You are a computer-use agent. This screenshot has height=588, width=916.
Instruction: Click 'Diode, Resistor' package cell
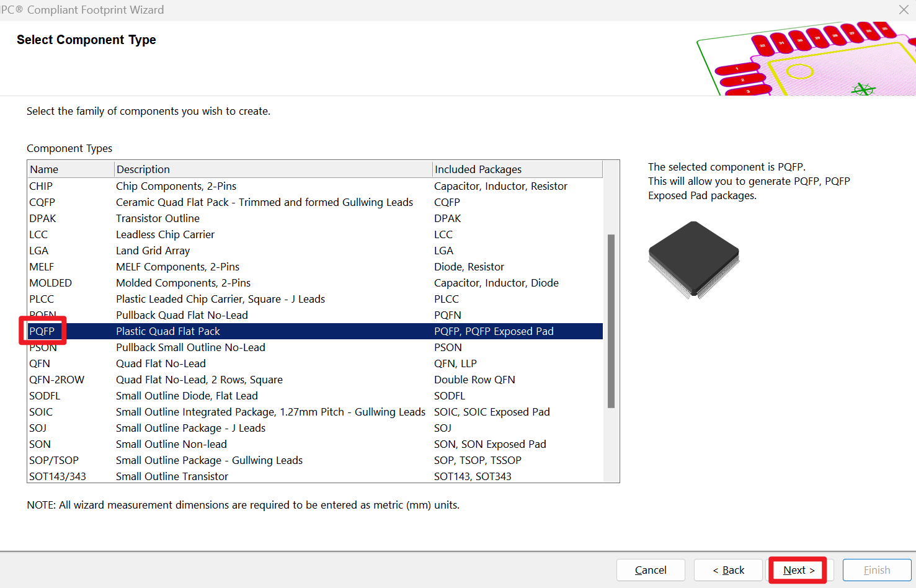469,267
